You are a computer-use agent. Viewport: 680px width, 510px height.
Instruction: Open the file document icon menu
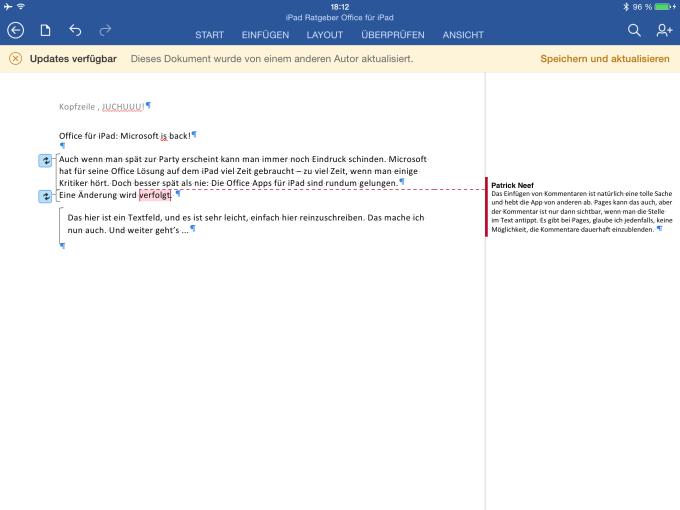pos(45,30)
